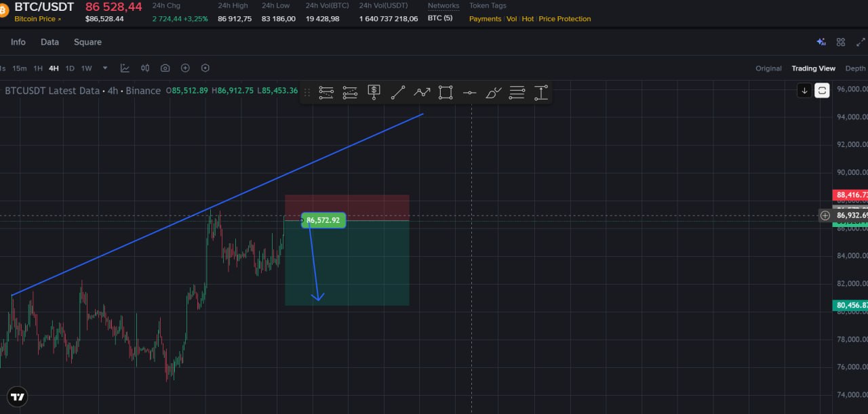Click the 24h Vol(USDT) value 1 640 737 218,06
This screenshot has height=414, width=868.
(x=389, y=19)
